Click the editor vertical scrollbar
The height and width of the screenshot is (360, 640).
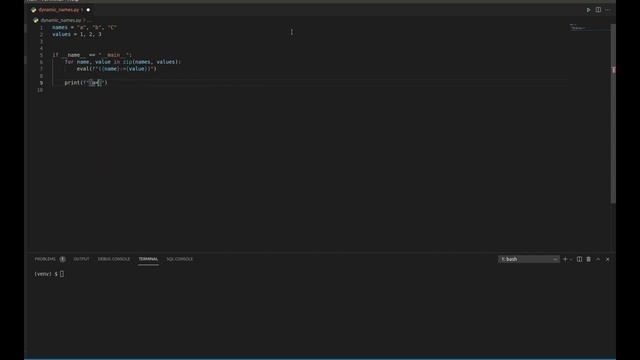point(613,113)
